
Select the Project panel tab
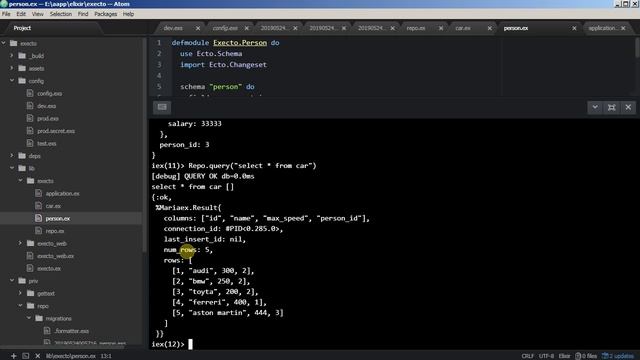pyautogui.click(x=22, y=28)
